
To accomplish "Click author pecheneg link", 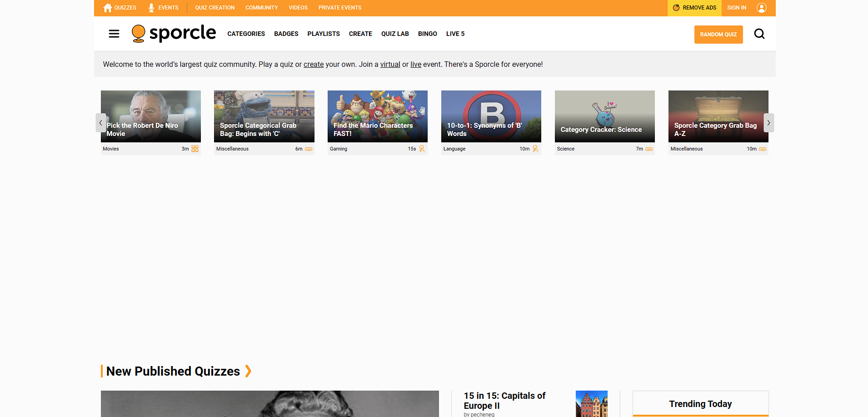I will pos(483,414).
